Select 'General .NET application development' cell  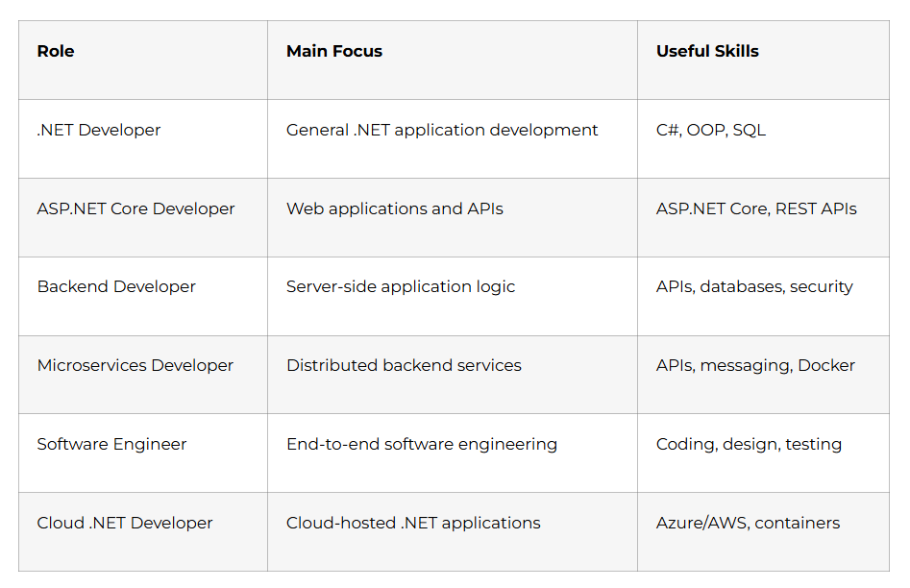click(x=452, y=138)
